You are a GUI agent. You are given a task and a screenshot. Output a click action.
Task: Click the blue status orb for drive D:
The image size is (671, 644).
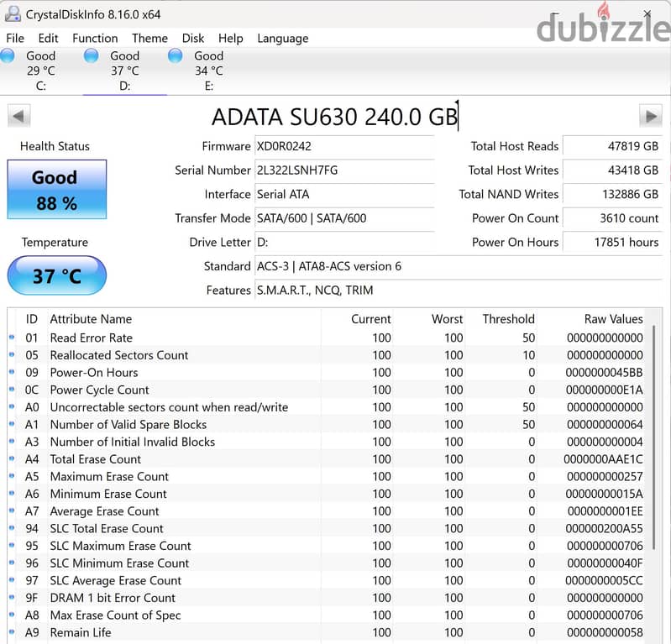pyautogui.click(x=92, y=56)
